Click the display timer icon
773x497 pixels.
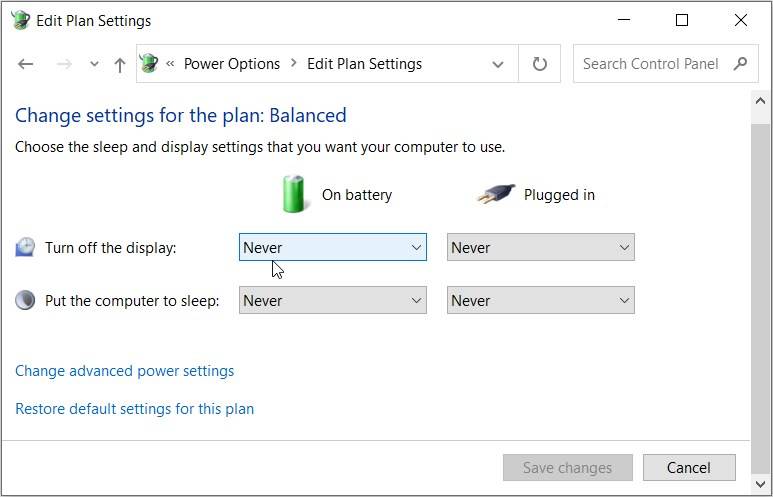click(x=25, y=247)
